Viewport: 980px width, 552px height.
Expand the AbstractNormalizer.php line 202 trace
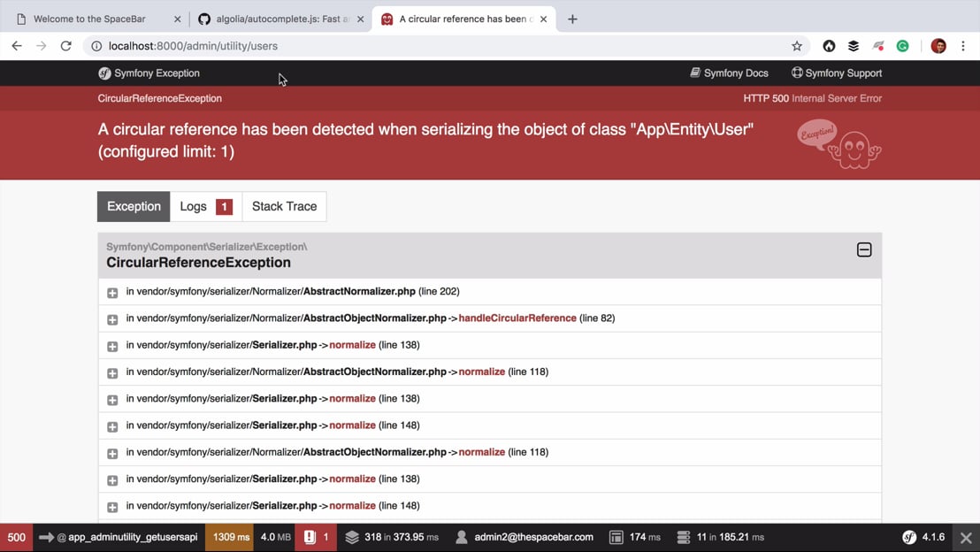112,293
